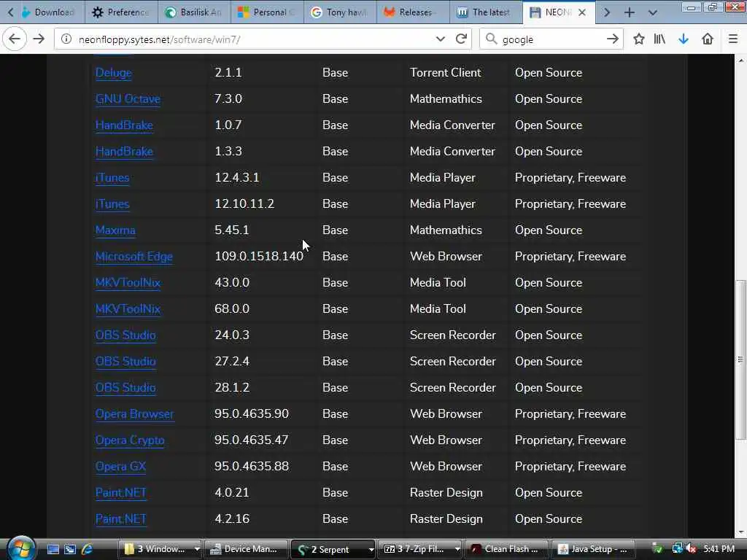Reload the current page
Screen dimensions: 747x560
(461, 39)
